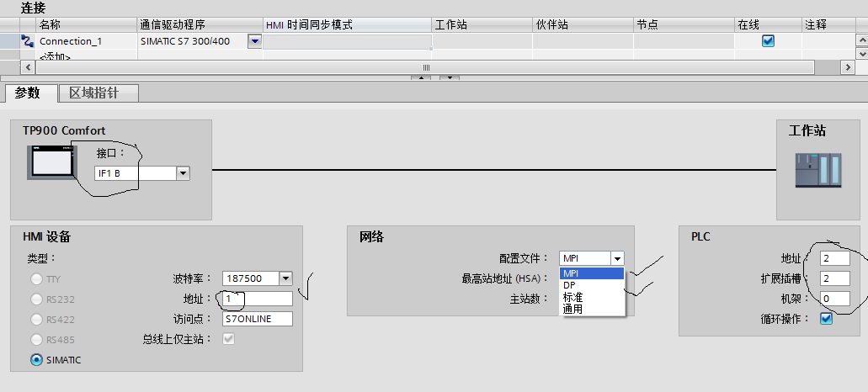Click the horizontal scrollbar right arrow
This screenshot has width=868, height=392.
[848, 67]
